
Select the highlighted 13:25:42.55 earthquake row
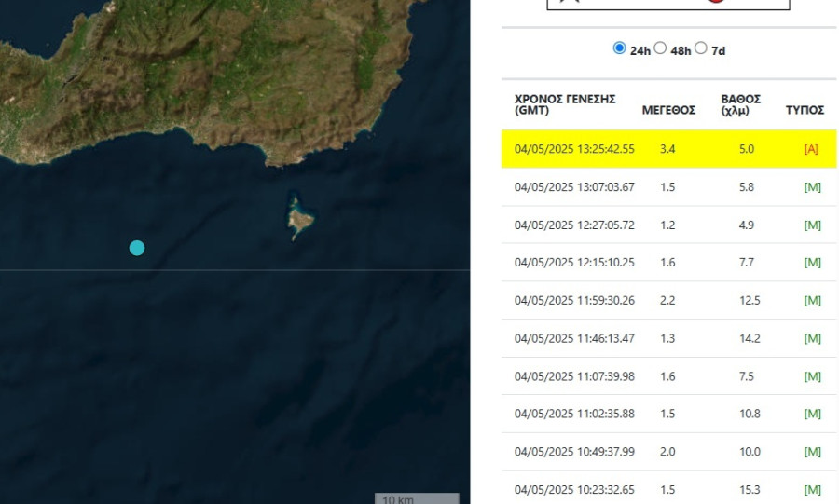[x=574, y=149]
